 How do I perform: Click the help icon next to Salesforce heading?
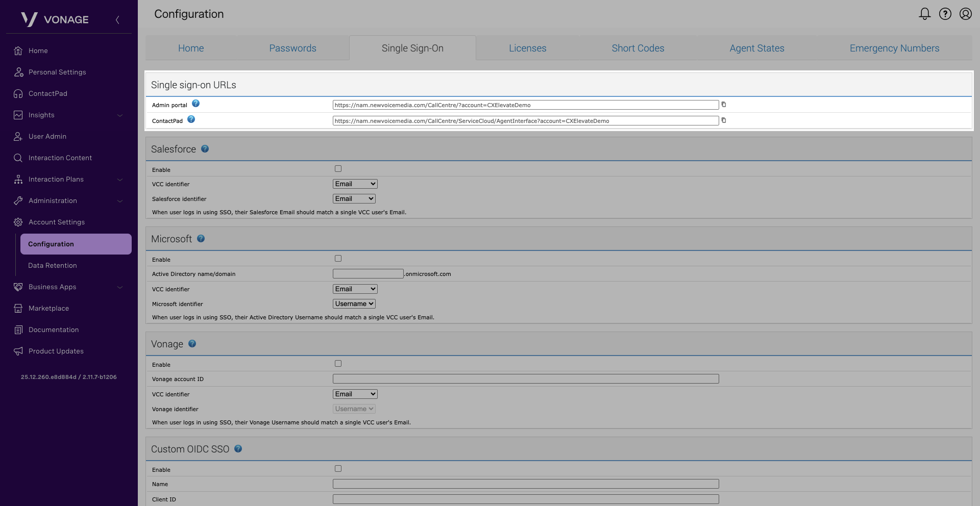pos(205,149)
